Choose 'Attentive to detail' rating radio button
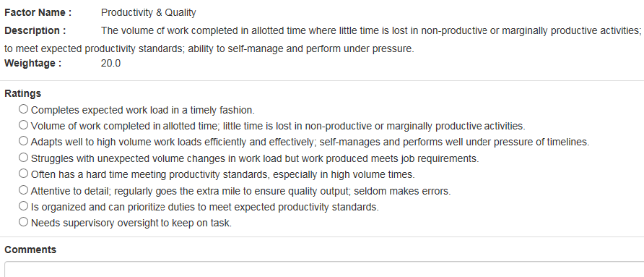 coord(23,190)
